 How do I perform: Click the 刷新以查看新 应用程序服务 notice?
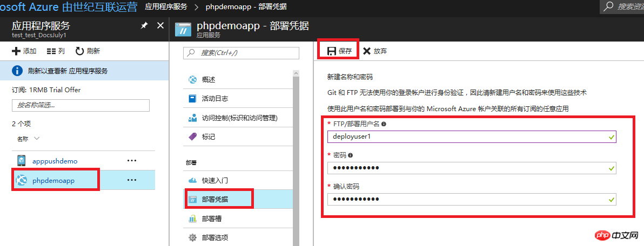(x=84, y=71)
